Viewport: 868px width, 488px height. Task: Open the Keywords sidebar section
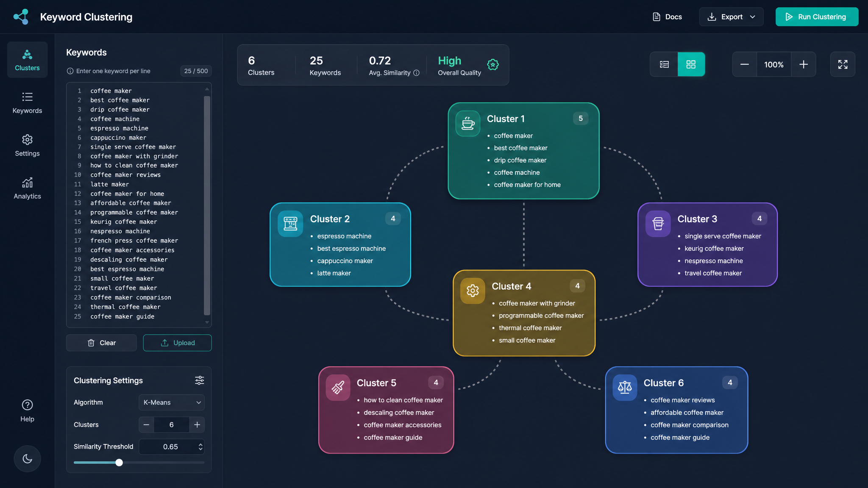pos(27,103)
